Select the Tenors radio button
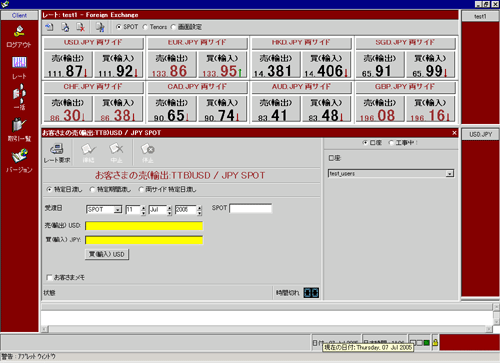This screenshot has height=363, width=500. pos(145,27)
